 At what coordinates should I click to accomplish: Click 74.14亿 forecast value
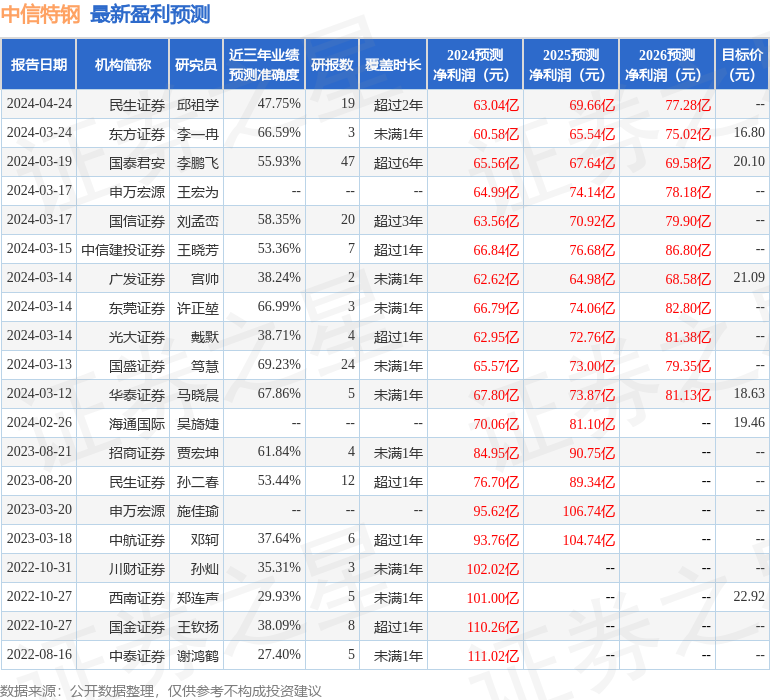point(592,192)
